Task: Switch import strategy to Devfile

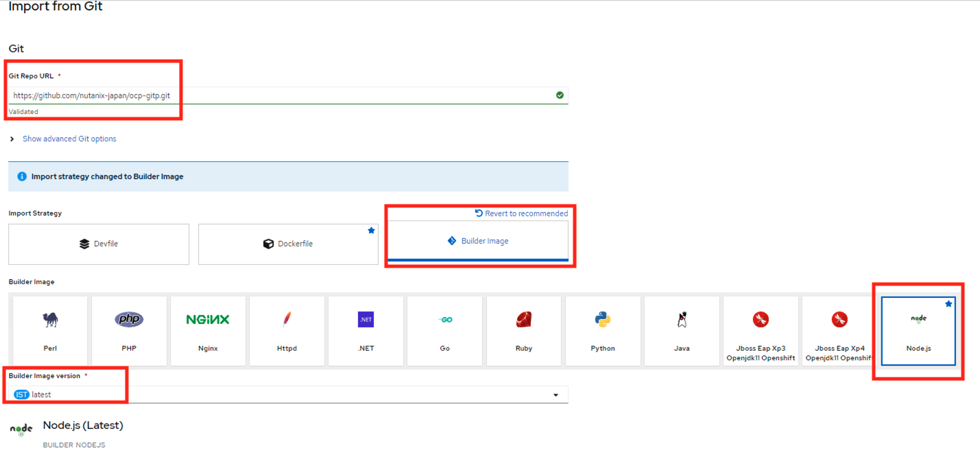Action: 99,244
